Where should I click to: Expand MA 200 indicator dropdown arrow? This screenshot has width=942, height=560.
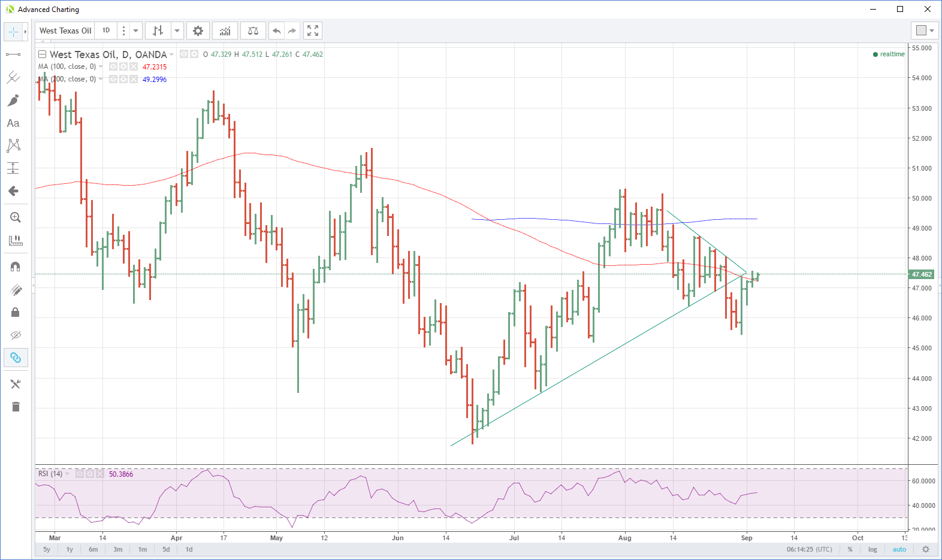pyautogui.click(x=101, y=79)
